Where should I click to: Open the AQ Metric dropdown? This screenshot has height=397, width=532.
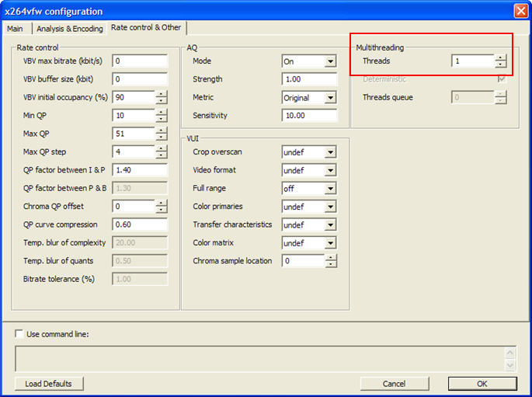tap(309, 98)
